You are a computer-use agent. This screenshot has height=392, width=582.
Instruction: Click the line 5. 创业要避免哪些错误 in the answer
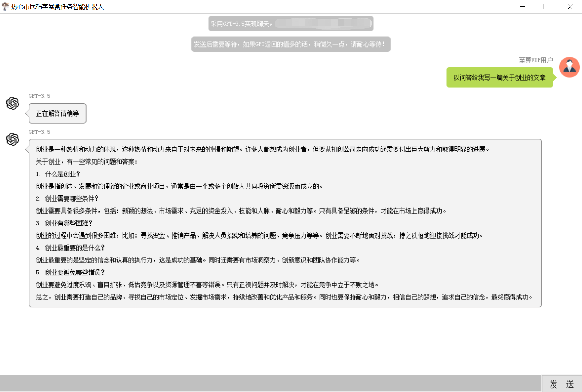70,272
